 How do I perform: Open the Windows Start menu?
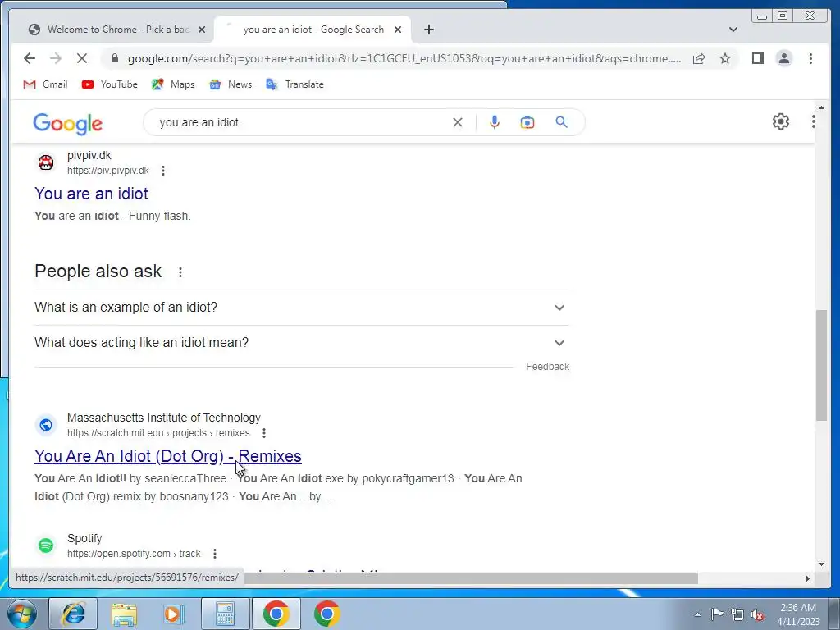point(21,614)
